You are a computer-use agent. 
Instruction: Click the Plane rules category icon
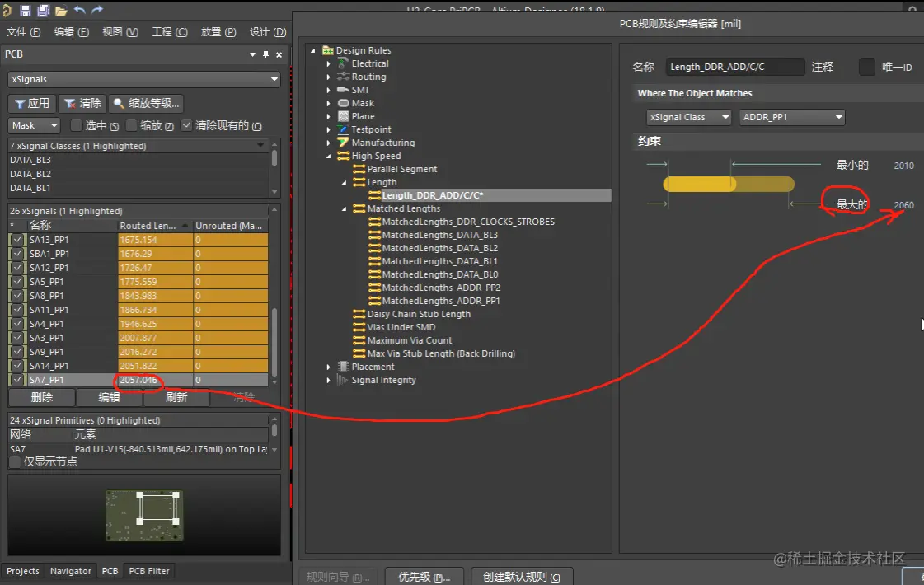[343, 116]
